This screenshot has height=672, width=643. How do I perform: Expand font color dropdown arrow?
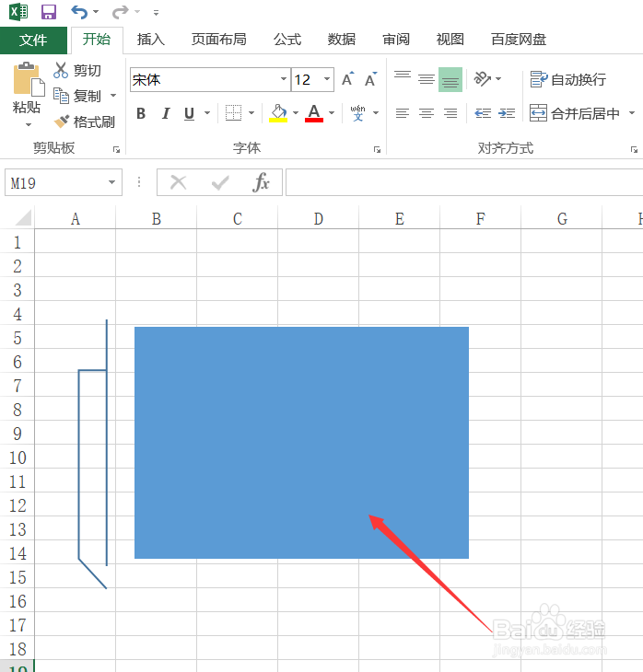pos(332,113)
